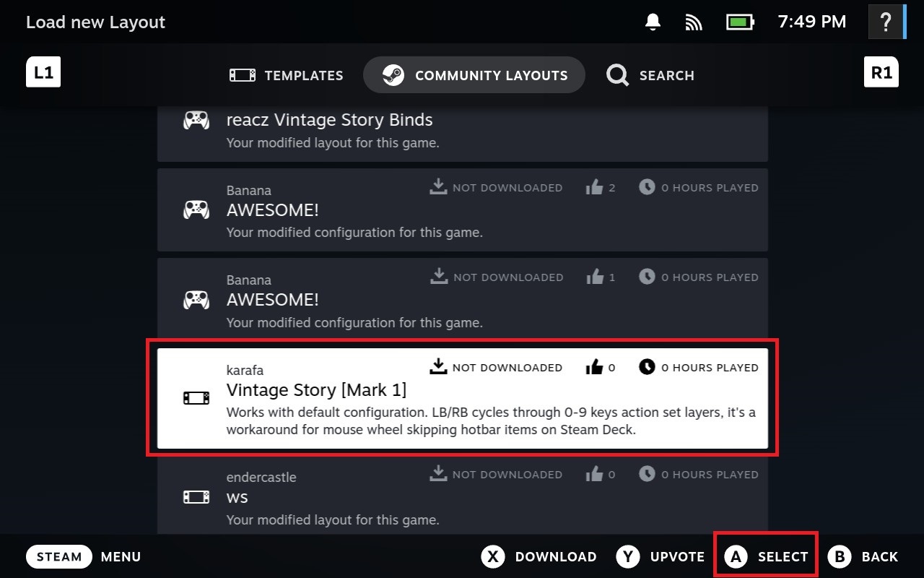This screenshot has height=578, width=924.
Task: Select the reacz Vintage Story Binds layout
Action: (x=462, y=130)
